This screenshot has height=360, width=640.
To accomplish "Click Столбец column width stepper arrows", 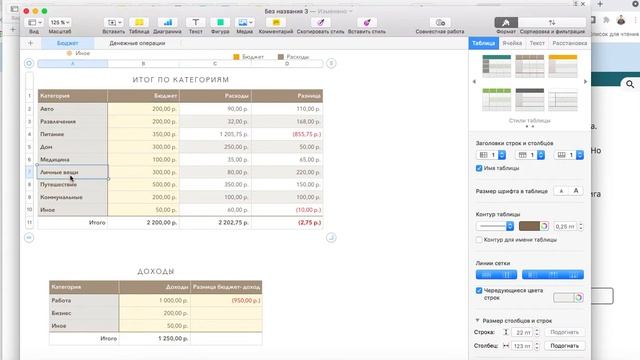I will click(537, 346).
